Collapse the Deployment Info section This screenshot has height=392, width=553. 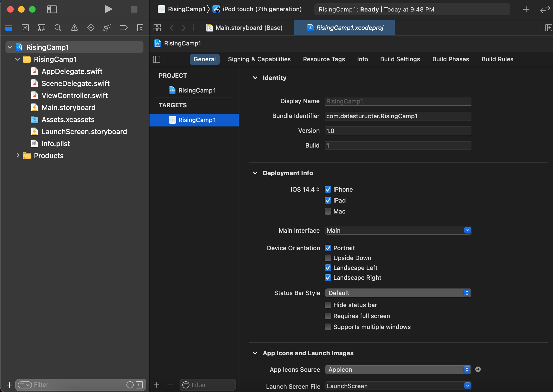pyautogui.click(x=255, y=173)
